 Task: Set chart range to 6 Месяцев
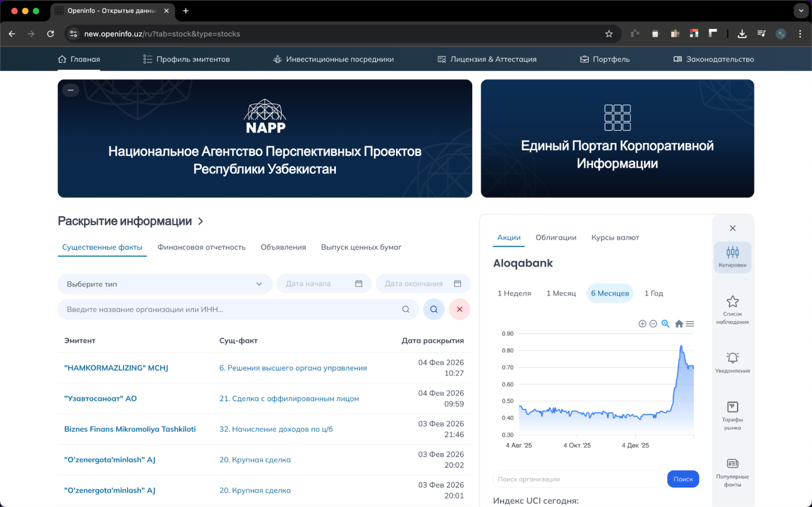(x=610, y=293)
